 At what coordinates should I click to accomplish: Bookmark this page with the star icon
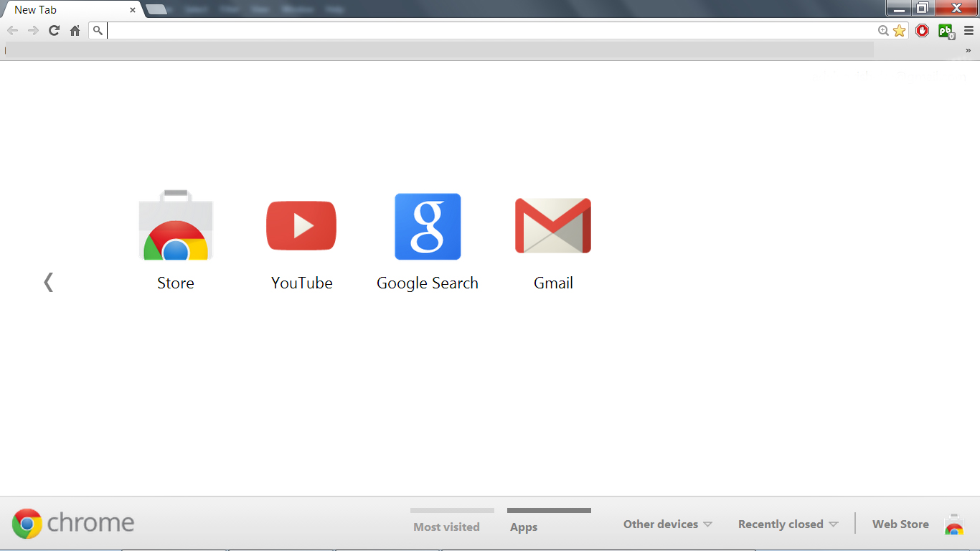[899, 30]
